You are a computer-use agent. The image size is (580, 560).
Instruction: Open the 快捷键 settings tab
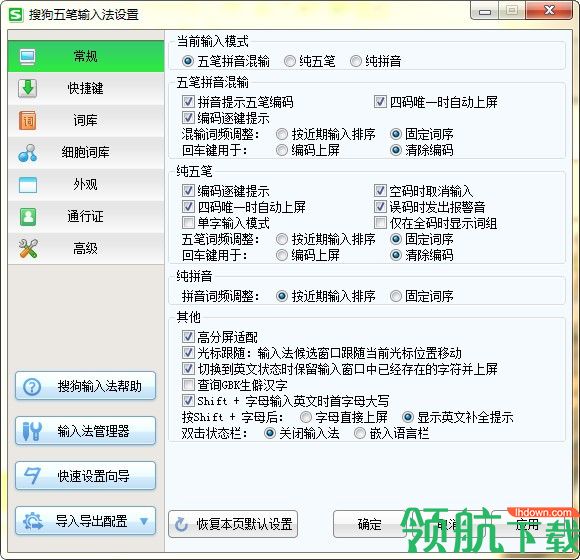86,88
